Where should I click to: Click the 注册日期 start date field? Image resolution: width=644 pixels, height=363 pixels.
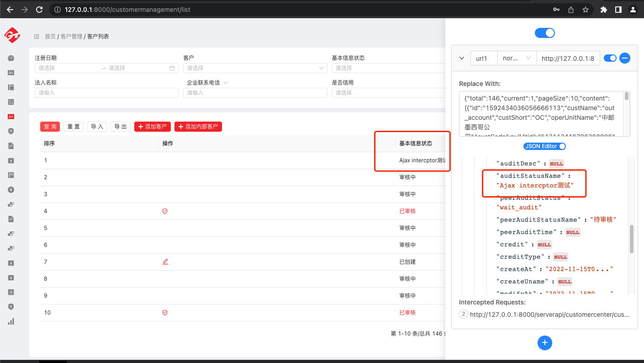click(68, 68)
